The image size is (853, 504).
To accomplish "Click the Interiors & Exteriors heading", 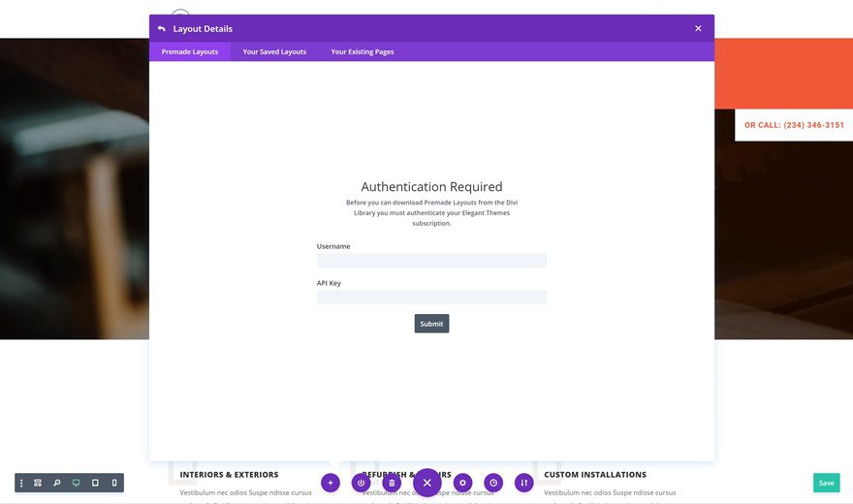I will point(229,475).
